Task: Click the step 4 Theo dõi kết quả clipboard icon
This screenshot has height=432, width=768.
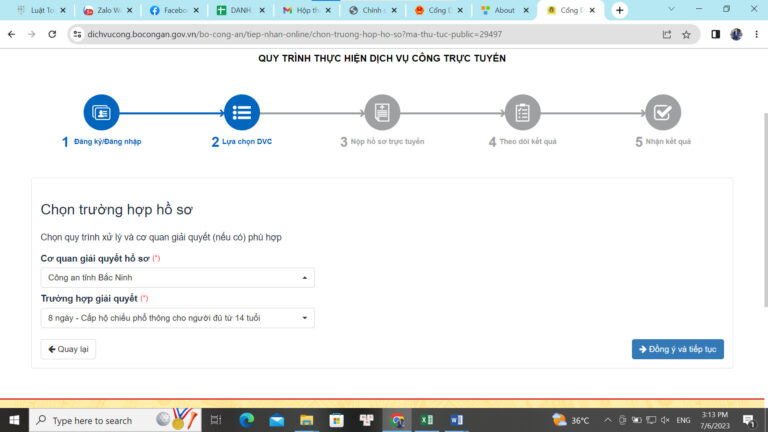Action: tap(523, 113)
